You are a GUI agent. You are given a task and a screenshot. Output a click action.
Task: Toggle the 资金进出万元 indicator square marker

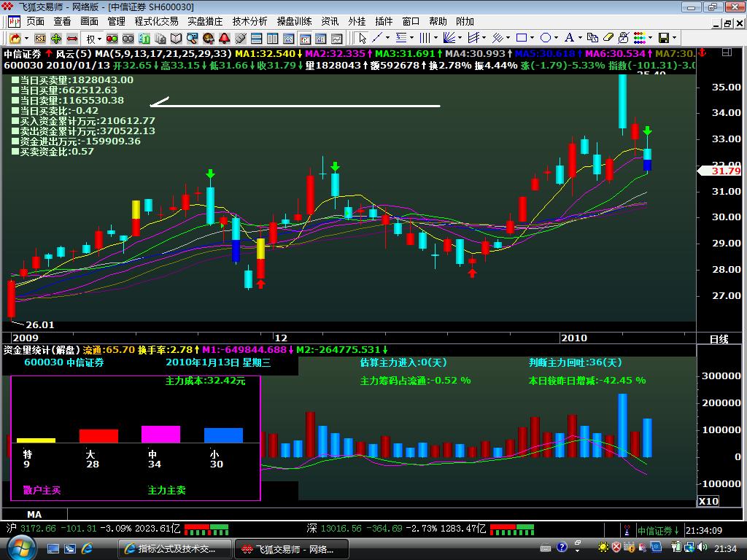(x=14, y=141)
